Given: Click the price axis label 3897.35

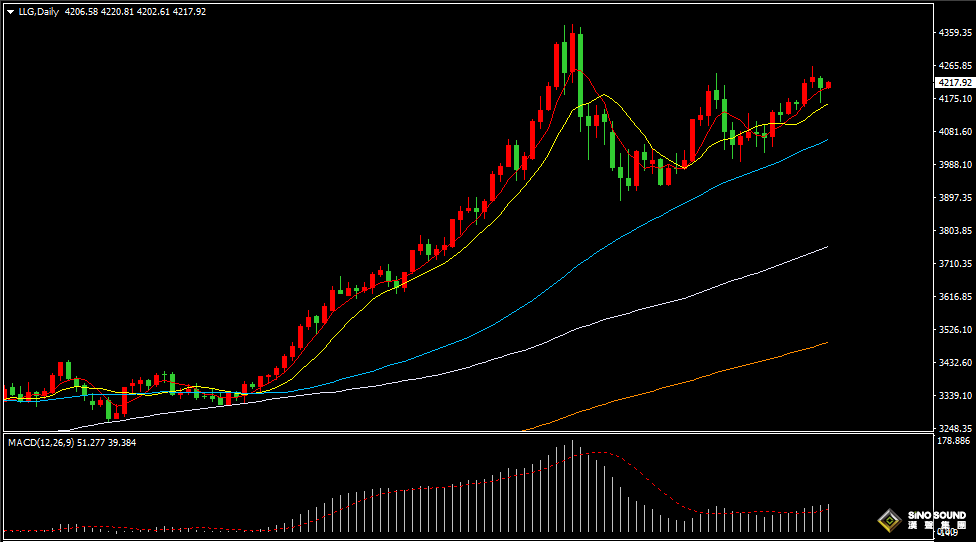Looking at the screenshot, I should coord(955,197).
